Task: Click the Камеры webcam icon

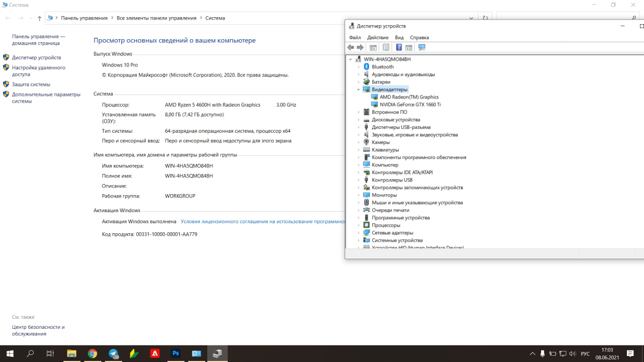Action: (366, 142)
